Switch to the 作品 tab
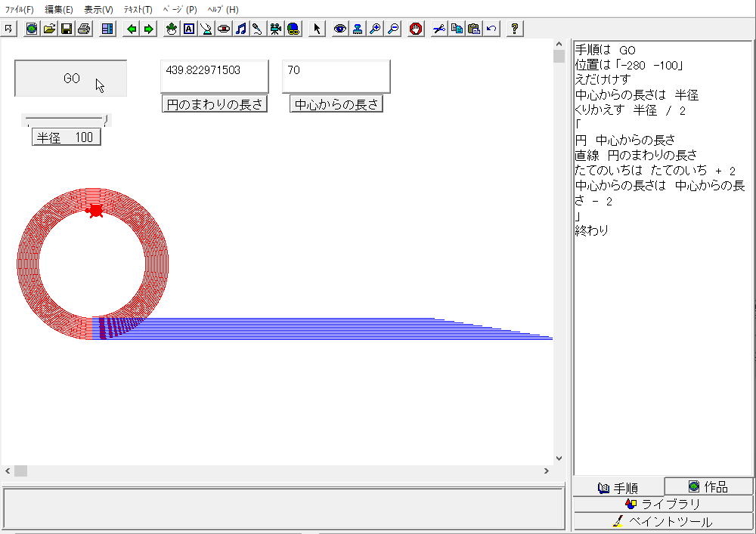 click(708, 487)
